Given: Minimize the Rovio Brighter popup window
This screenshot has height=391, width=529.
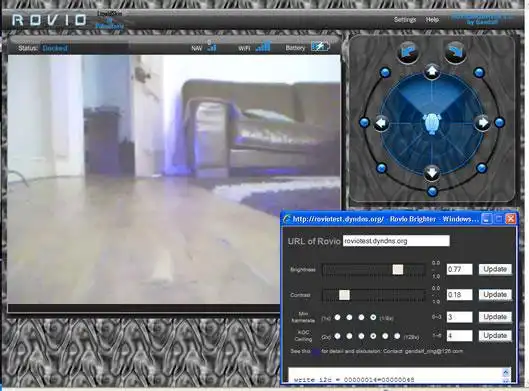Looking at the screenshot, I should [x=486, y=219].
